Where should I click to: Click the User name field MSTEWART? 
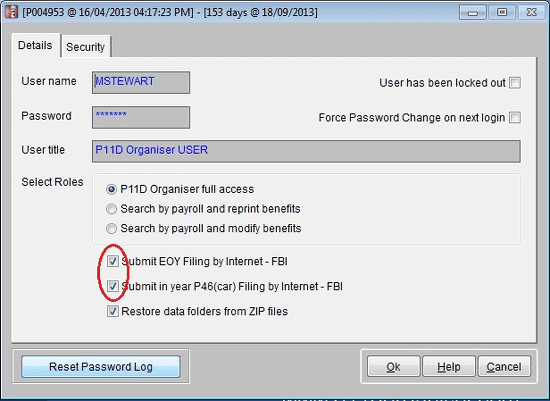pos(141,82)
